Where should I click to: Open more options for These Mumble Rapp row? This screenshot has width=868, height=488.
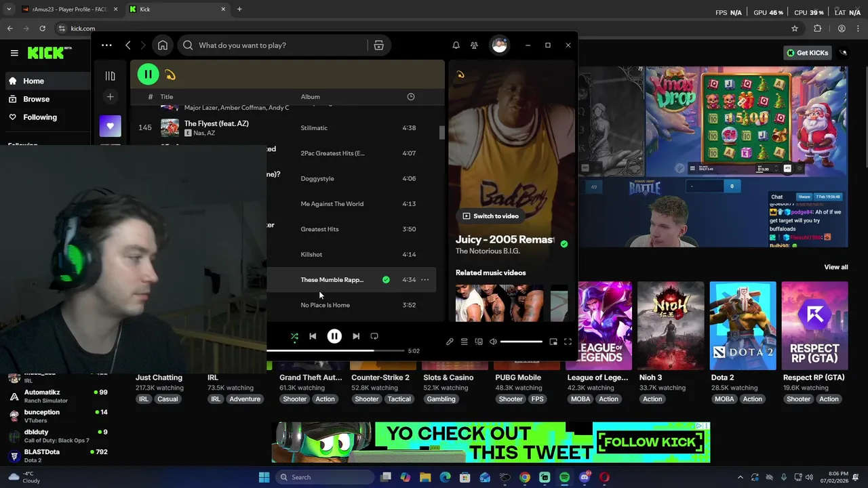click(425, 280)
